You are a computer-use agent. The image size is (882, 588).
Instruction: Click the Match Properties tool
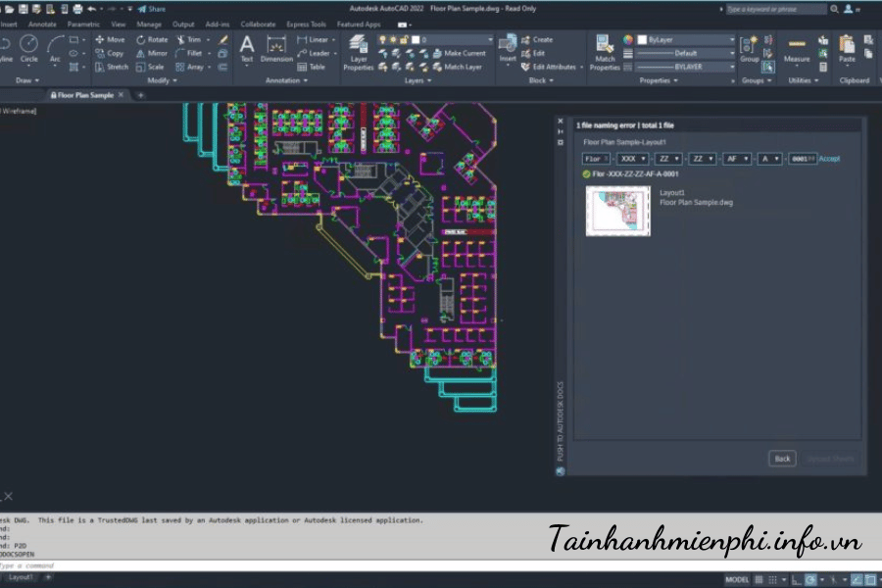pyautogui.click(x=605, y=49)
